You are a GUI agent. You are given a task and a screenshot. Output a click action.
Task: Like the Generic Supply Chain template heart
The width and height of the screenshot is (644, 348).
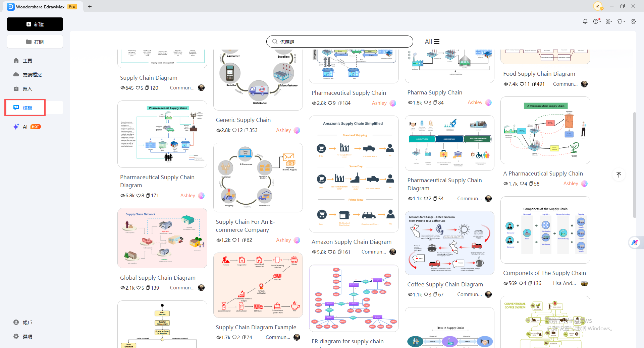[234, 130]
